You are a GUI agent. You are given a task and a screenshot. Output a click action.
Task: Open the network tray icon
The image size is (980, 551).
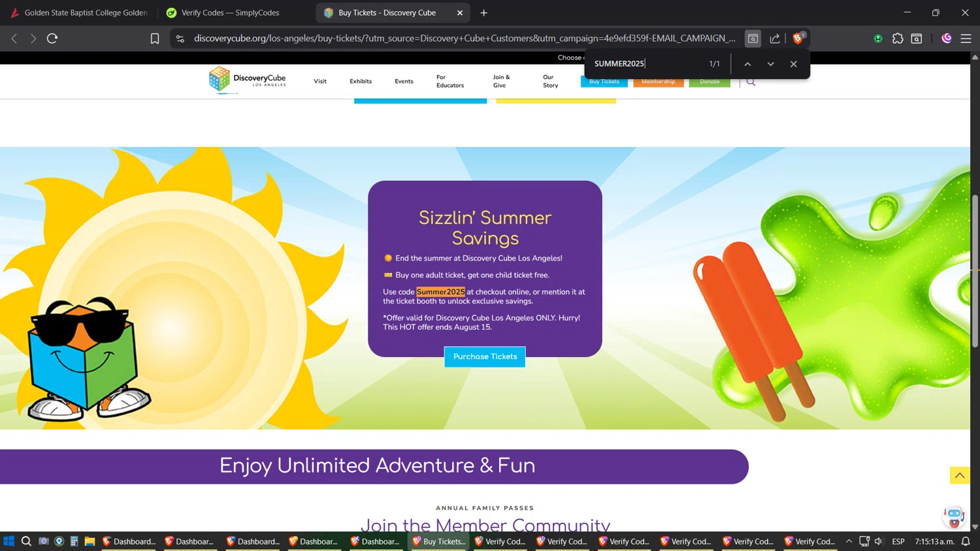864,541
